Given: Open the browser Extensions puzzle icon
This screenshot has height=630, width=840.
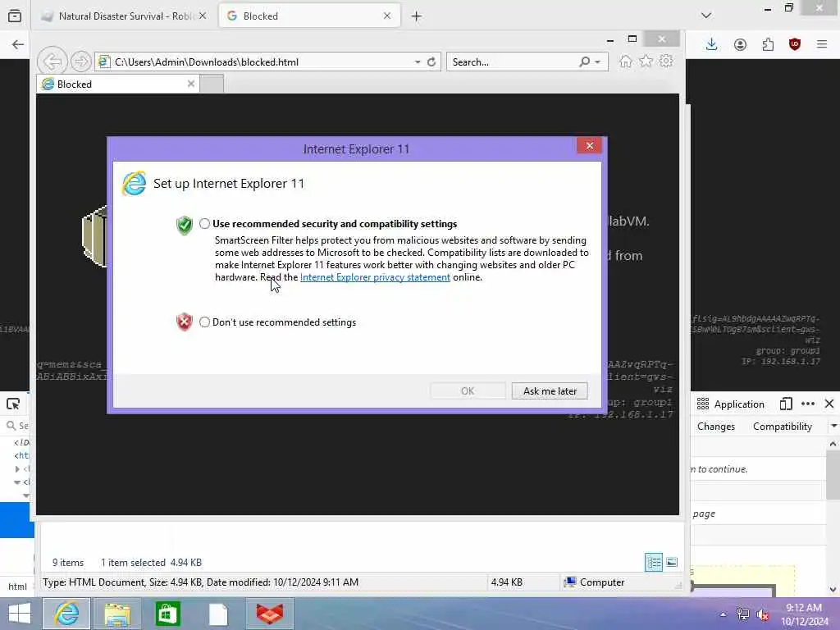Looking at the screenshot, I should click(768, 44).
